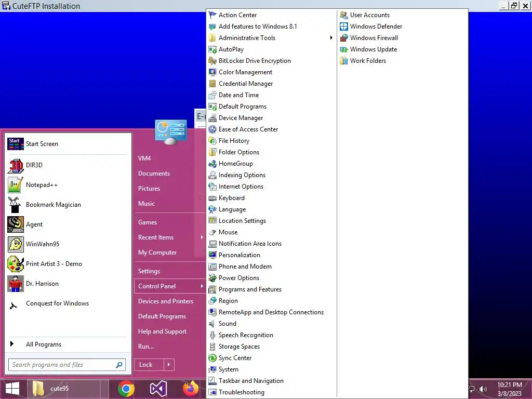This screenshot has height=399, width=532.
Task: Open Windows Defender
Action: [403, 26]
